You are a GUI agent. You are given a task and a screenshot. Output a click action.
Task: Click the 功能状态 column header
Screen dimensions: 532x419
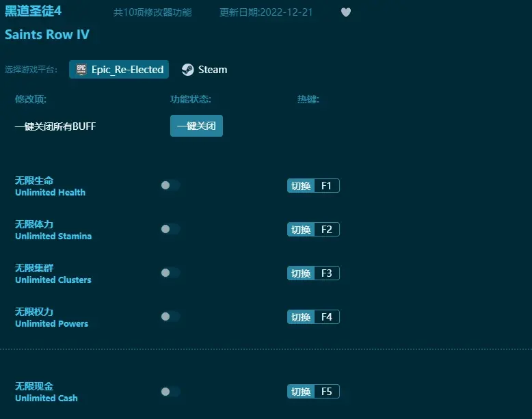click(x=191, y=99)
